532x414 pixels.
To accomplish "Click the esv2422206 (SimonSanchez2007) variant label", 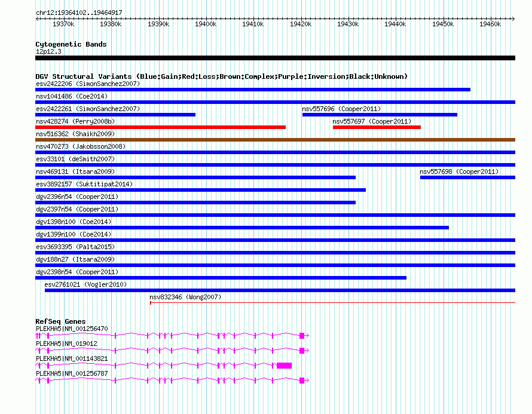I will tap(88, 84).
